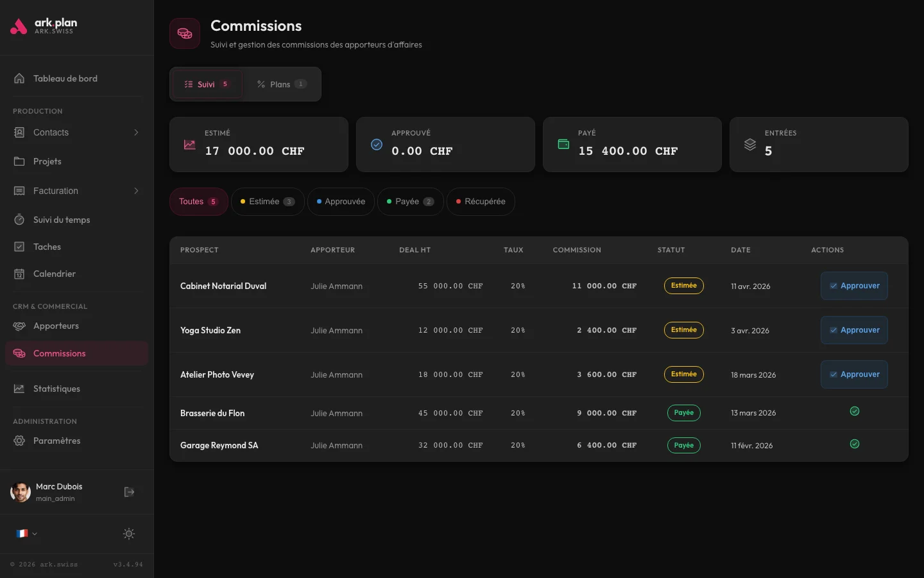Image resolution: width=924 pixels, height=578 pixels.
Task: Approve the Yoga Studio Zen commission
Action: tap(854, 330)
